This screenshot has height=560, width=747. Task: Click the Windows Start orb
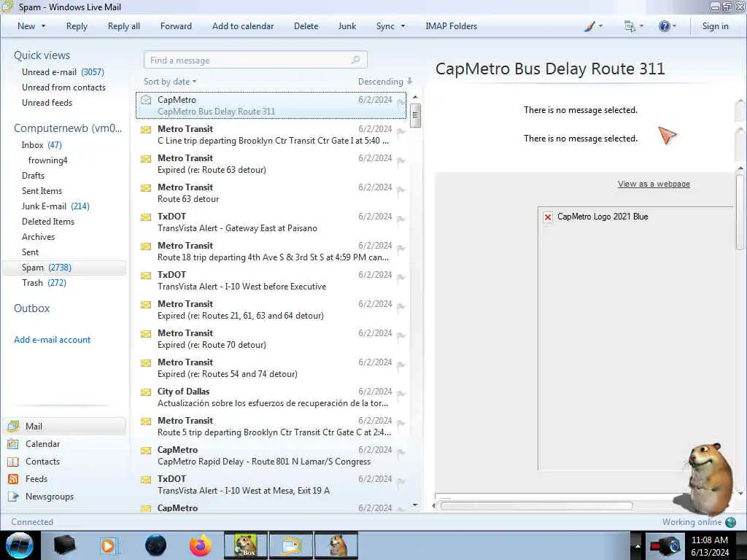click(20, 545)
